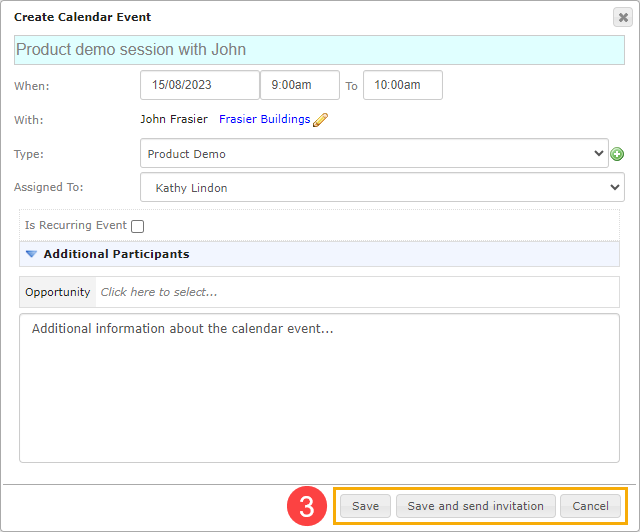Cancel the calendar event creation
This screenshot has width=640, height=532.
590,506
